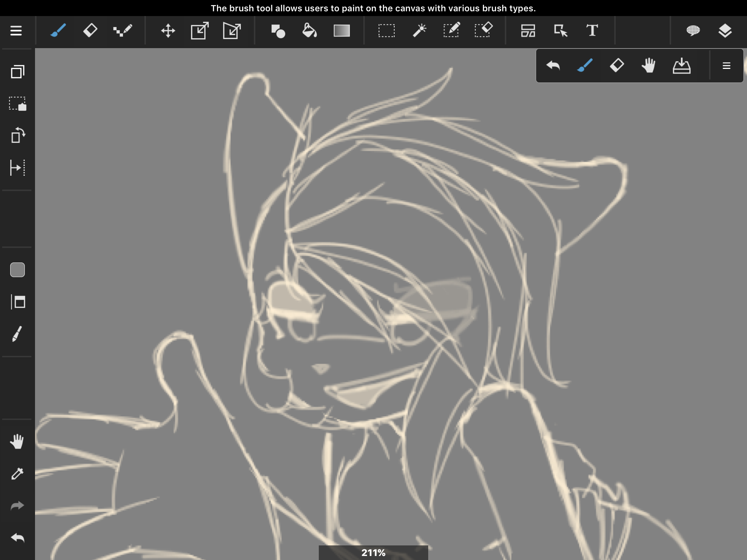Select the Hand pan tool in sidebar
This screenshot has height=560, width=747.
(17, 442)
